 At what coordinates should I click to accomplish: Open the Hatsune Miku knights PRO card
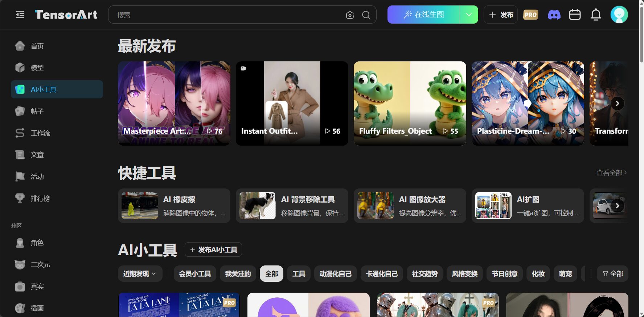[x=438, y=305]
